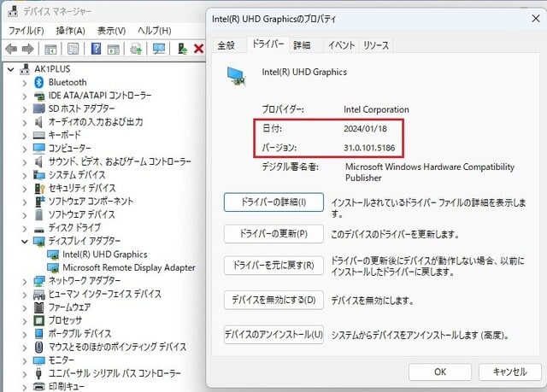Select ソフトウェア デバイス tree row text
This screenshot has width=547, height=392.
click(82, 215)
